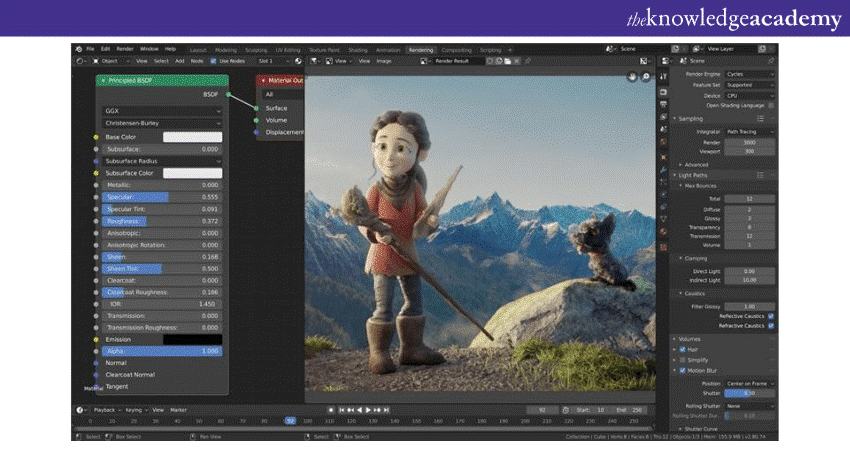This screenshot has width=850, height=450.
Task: Open the Modifiers wrench properties icon
Action: tap(662, 169)
